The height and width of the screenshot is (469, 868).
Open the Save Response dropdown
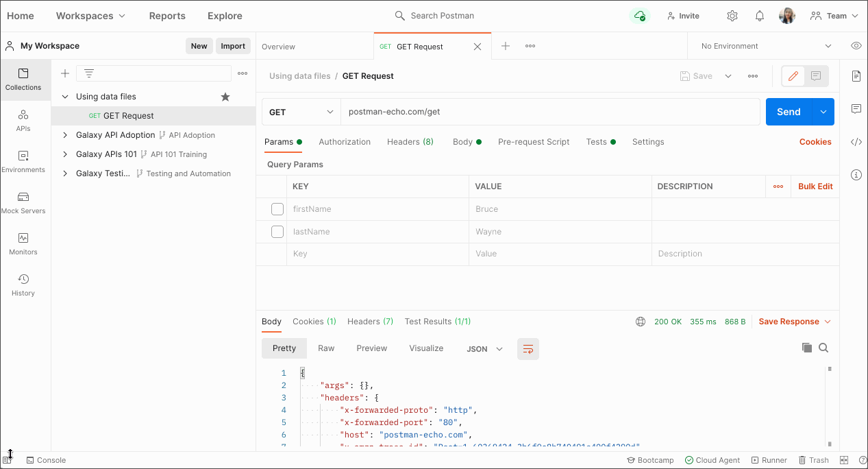point(795,322)
